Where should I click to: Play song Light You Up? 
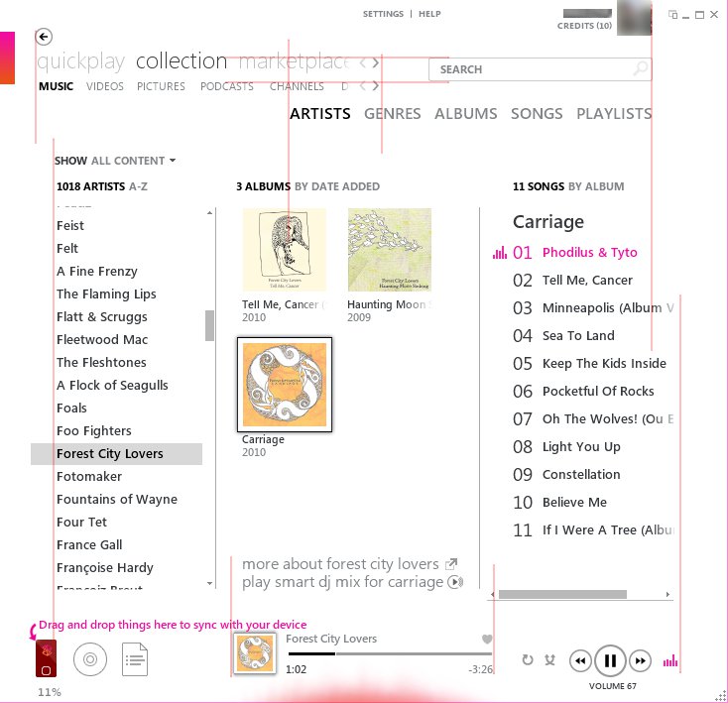coord(581,447)
